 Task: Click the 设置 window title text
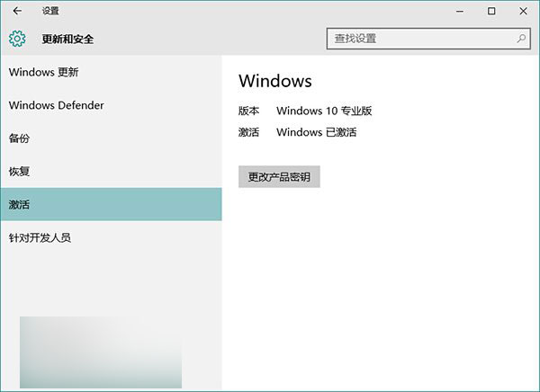(51, 12)
